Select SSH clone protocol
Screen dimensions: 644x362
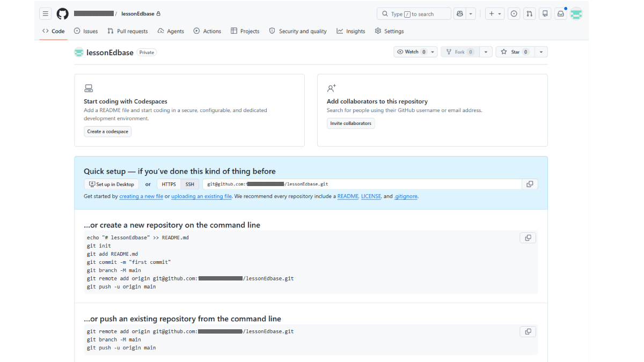tap(190, 184)
